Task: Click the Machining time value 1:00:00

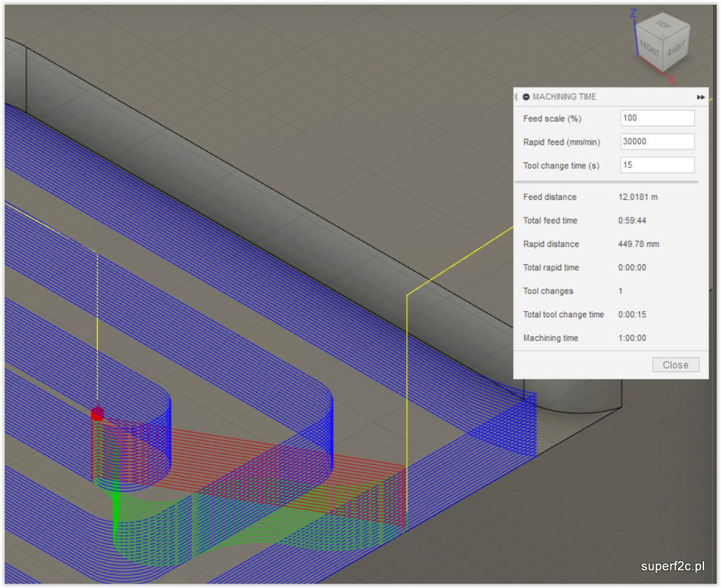Action: 632,338
